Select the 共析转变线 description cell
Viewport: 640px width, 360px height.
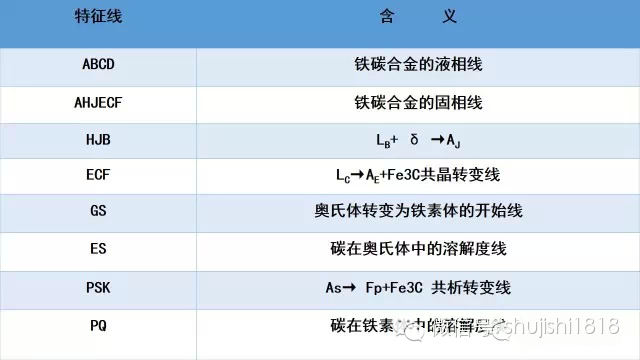coord(418,288)
